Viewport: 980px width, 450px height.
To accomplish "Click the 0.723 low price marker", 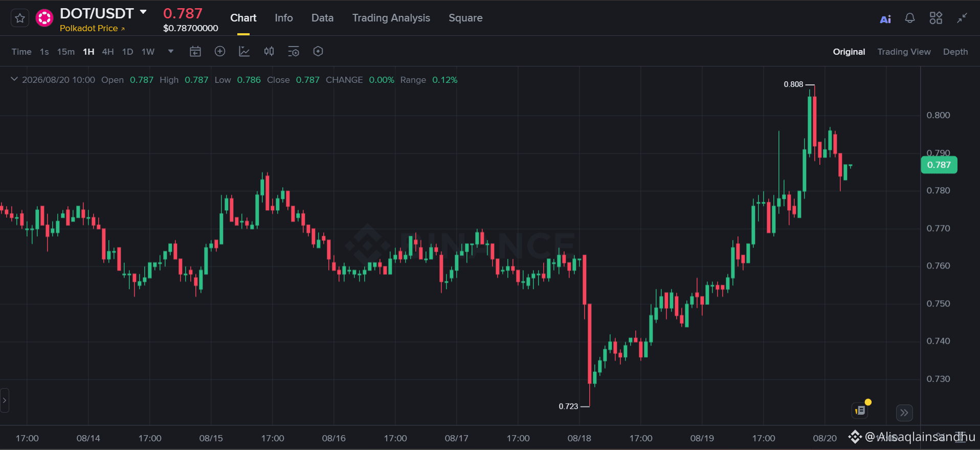I will click(568, 407).
